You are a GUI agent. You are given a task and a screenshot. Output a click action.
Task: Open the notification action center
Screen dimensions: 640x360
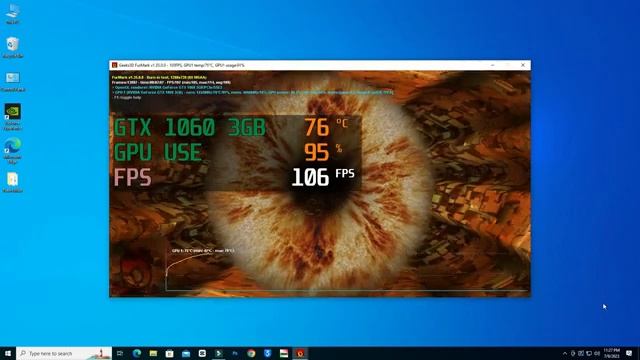point(629,353)
